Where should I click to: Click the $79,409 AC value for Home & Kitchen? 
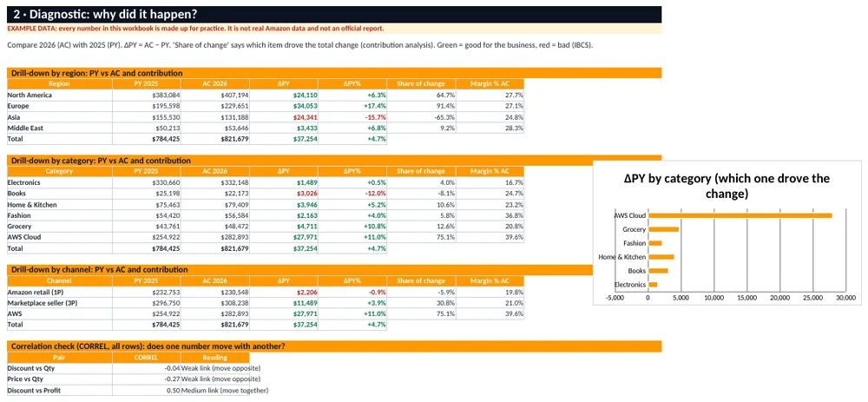tap(214, 204)
